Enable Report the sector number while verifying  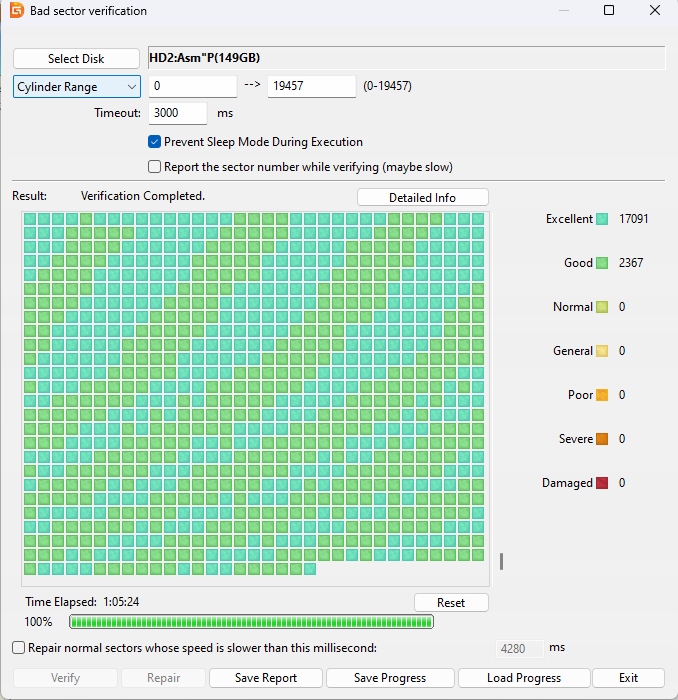click(155, 167)
